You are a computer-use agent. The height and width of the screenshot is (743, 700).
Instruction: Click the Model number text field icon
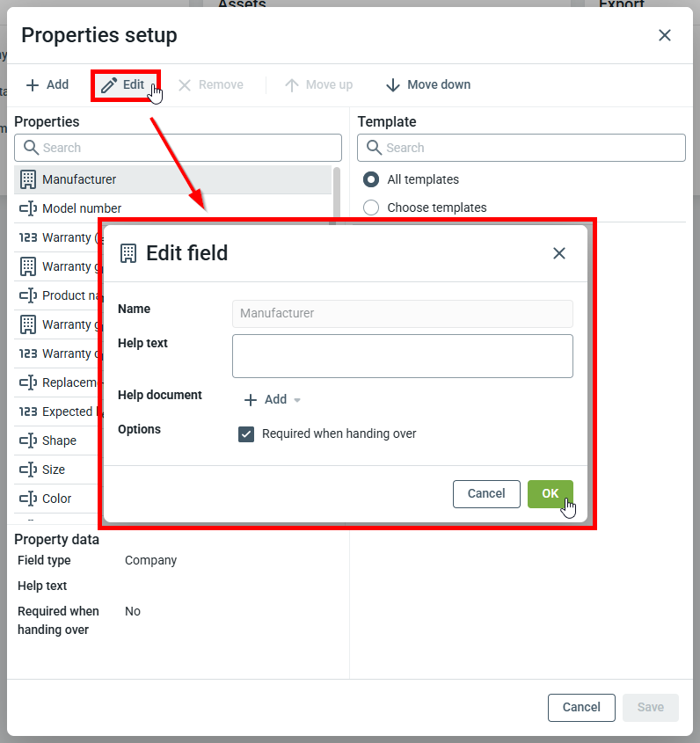(28, 208)
